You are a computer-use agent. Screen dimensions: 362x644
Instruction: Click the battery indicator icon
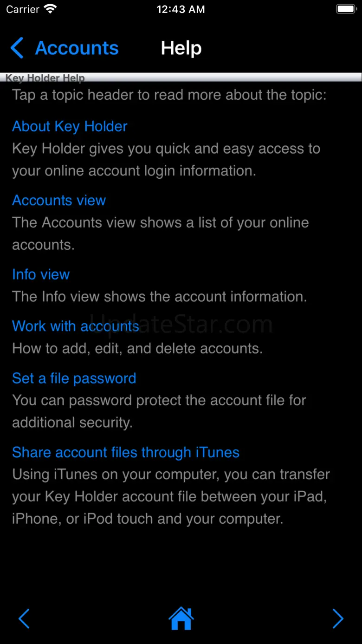pos(345,9)
